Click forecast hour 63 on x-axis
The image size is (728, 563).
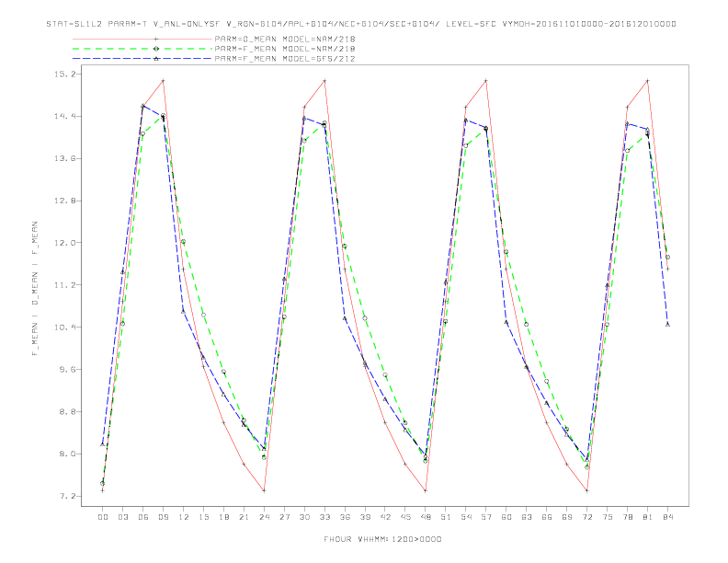point(527,517)
